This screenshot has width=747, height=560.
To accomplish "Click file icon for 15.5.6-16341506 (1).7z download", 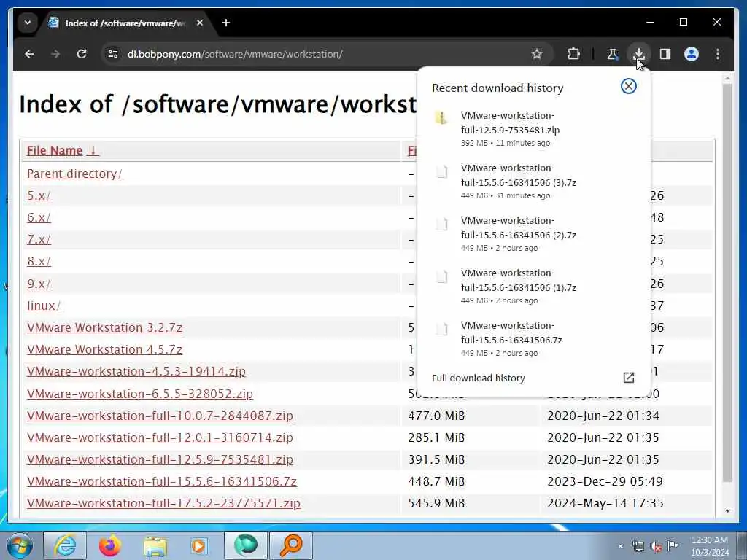I will [442, 276].
